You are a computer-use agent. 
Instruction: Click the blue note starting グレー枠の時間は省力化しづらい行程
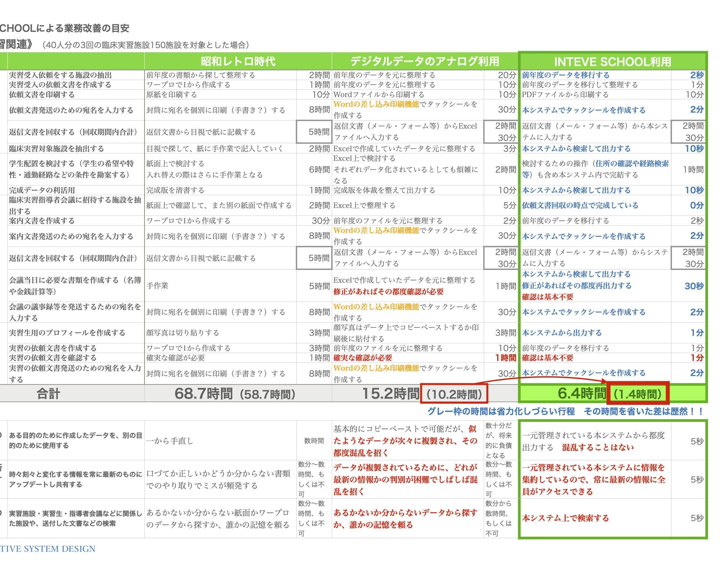[566, 412]
